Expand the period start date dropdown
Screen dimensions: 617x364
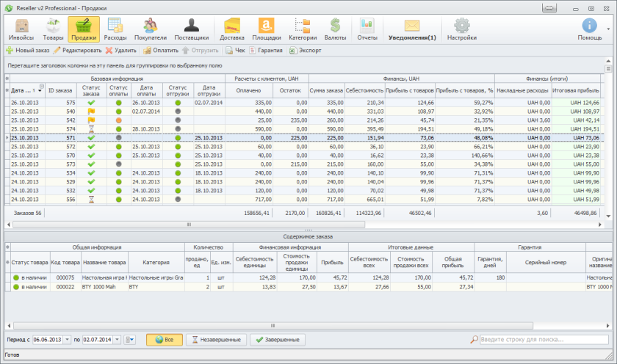68,340
